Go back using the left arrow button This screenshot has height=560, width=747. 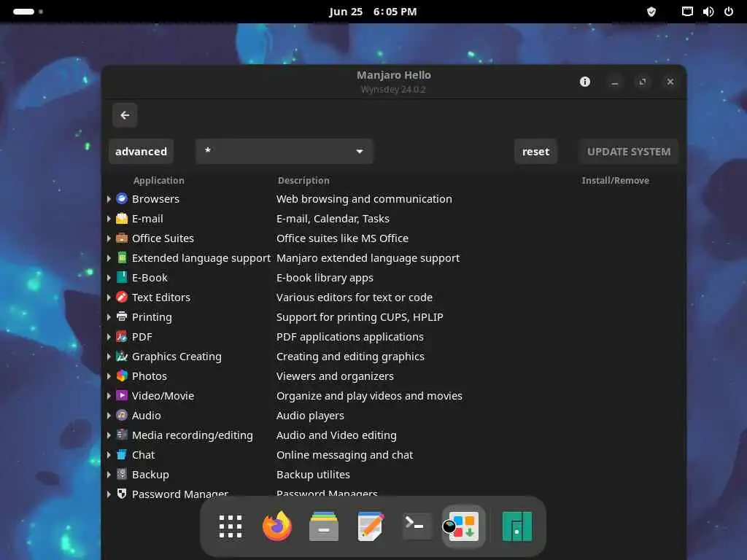click(125, 115)
